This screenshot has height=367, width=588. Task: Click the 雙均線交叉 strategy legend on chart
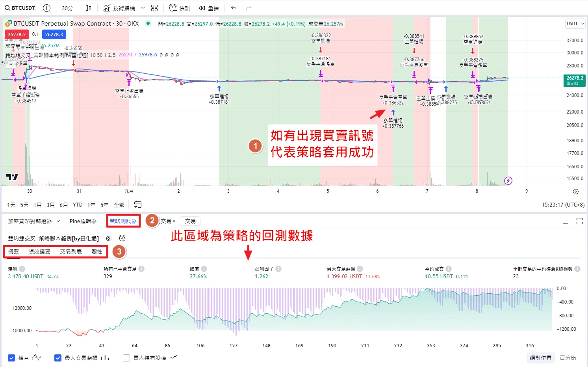coord(46,55)
